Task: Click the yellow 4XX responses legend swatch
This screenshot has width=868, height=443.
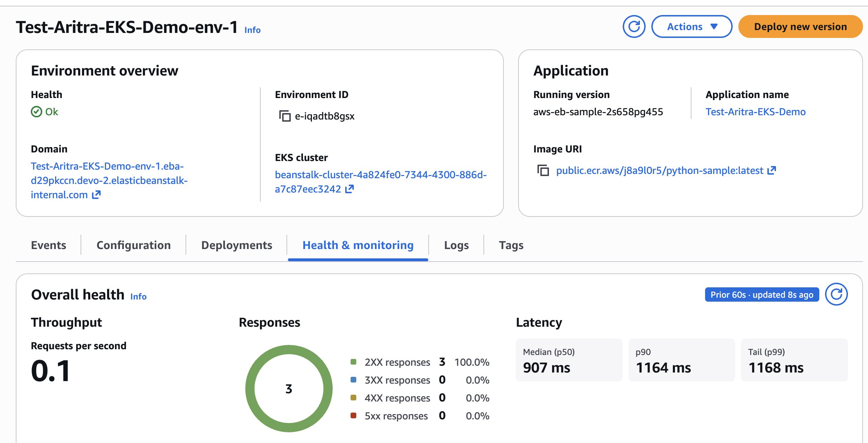Action: click(x=353, y=398)
